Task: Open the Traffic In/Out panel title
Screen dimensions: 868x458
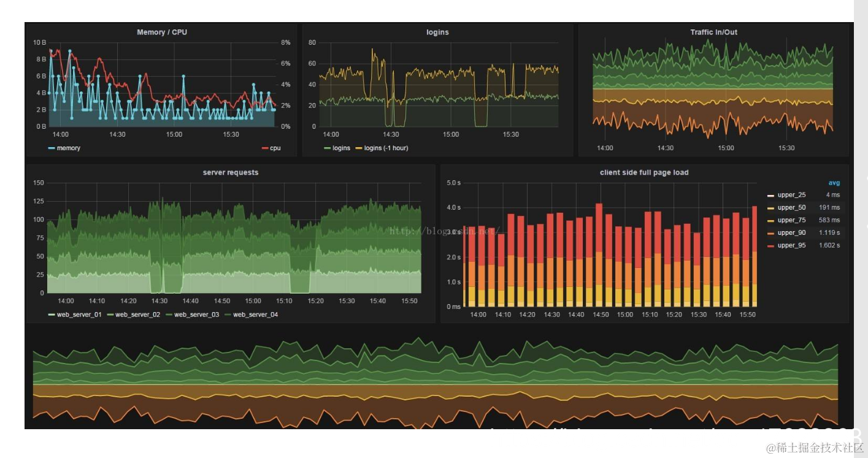Action: 714,32
